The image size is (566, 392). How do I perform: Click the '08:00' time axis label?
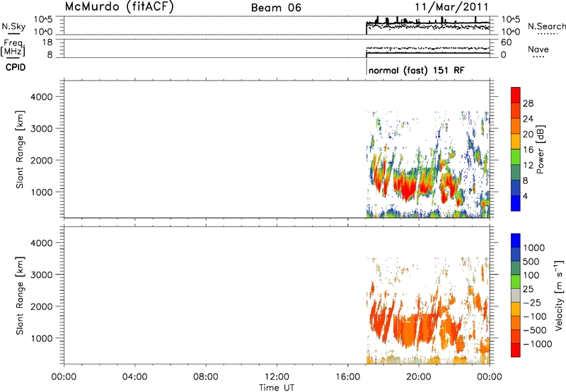pyautogui.click(x=206, y=377)
